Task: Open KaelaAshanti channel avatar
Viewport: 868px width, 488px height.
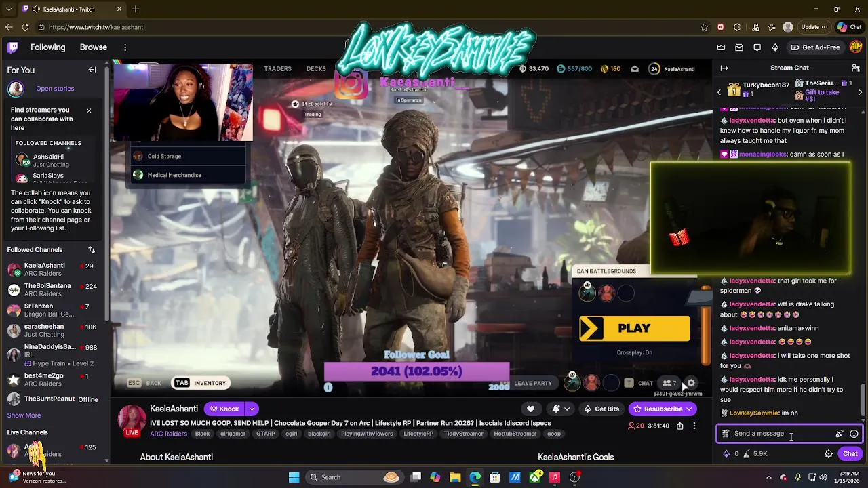Action: [132, 419]
